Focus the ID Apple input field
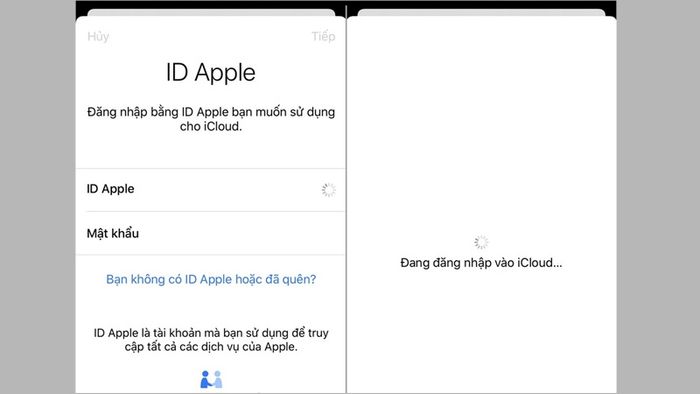700x394 pixels. [211, 189]
